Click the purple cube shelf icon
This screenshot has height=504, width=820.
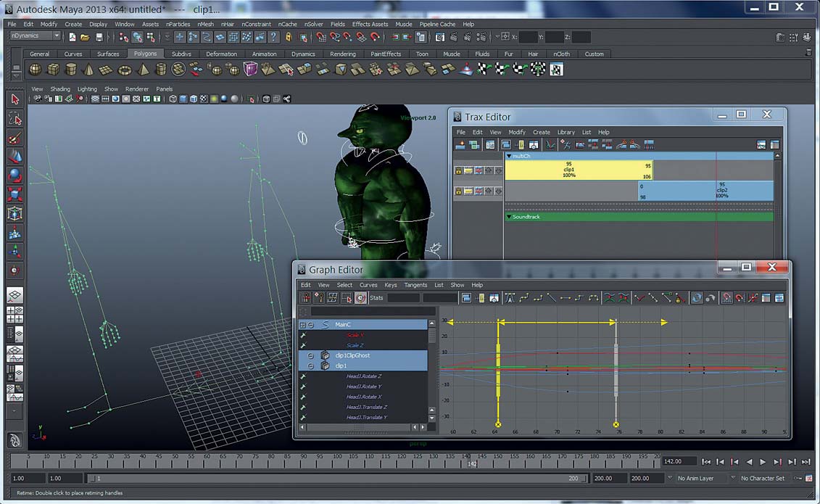(250, 69)
